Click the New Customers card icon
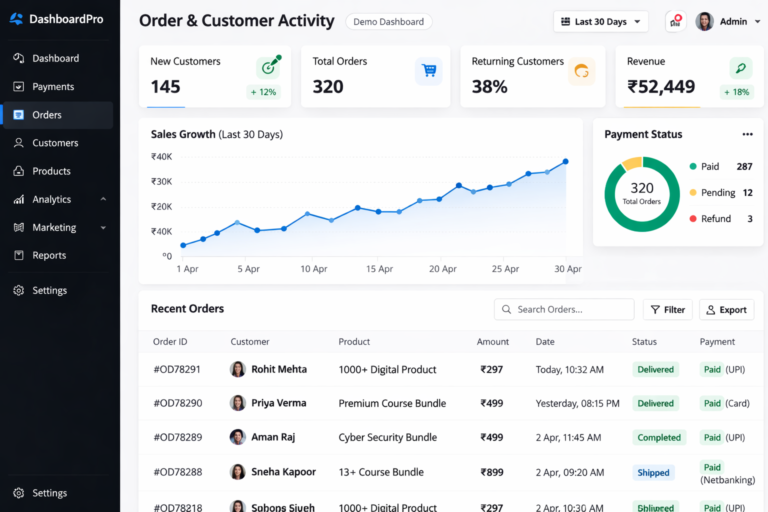Screen dimensions: 768x512 [x=268, y=67]
